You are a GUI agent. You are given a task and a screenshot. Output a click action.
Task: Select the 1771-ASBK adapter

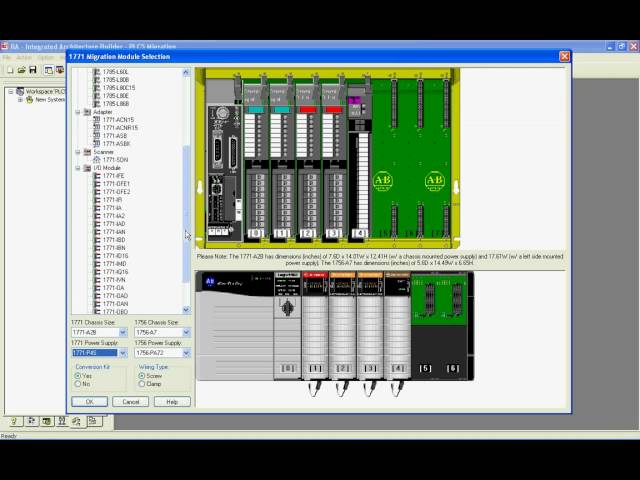(116, 144)
